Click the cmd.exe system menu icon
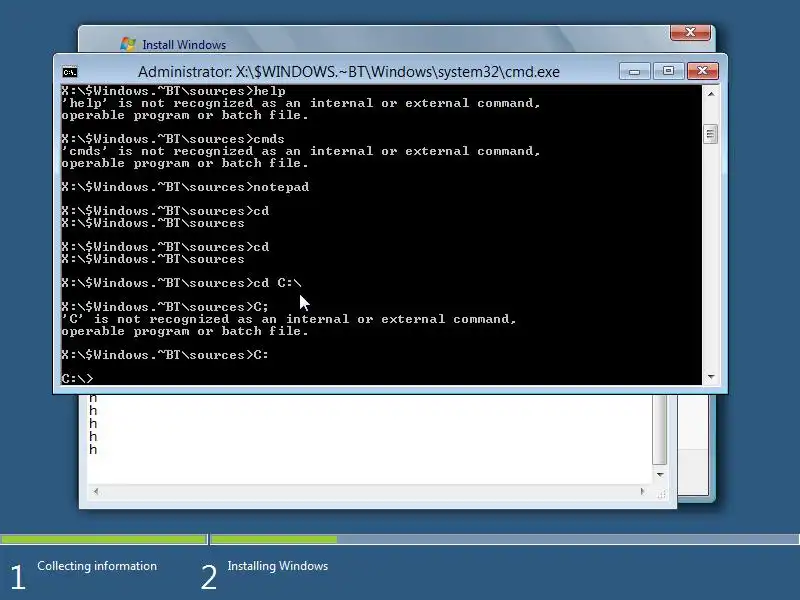Image resolution: width=800 pixels, height=600 pixels. click(69, 72)
